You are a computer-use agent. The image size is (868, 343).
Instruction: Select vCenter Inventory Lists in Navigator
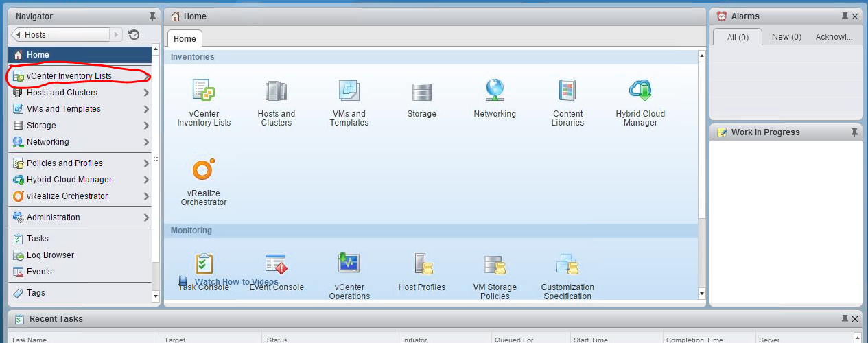[x=80, y=76]
